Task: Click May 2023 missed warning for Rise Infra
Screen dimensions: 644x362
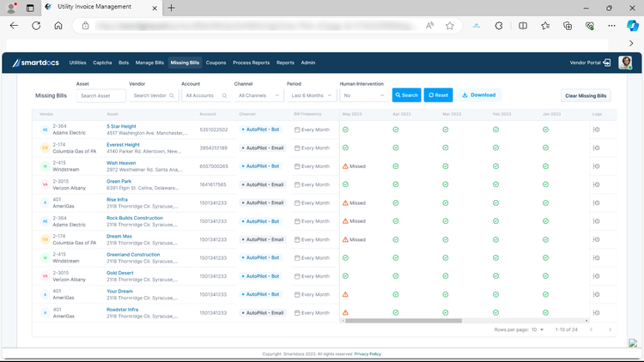Action: 354,202
